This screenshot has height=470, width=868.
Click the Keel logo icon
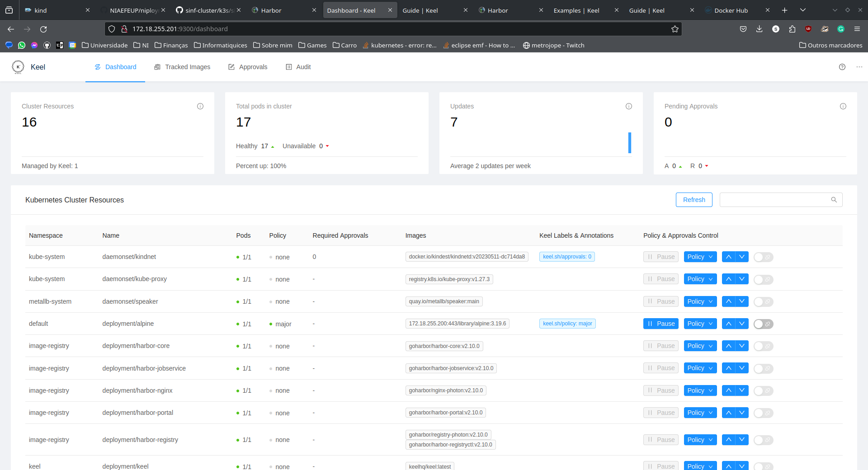[x=18, y=67]
